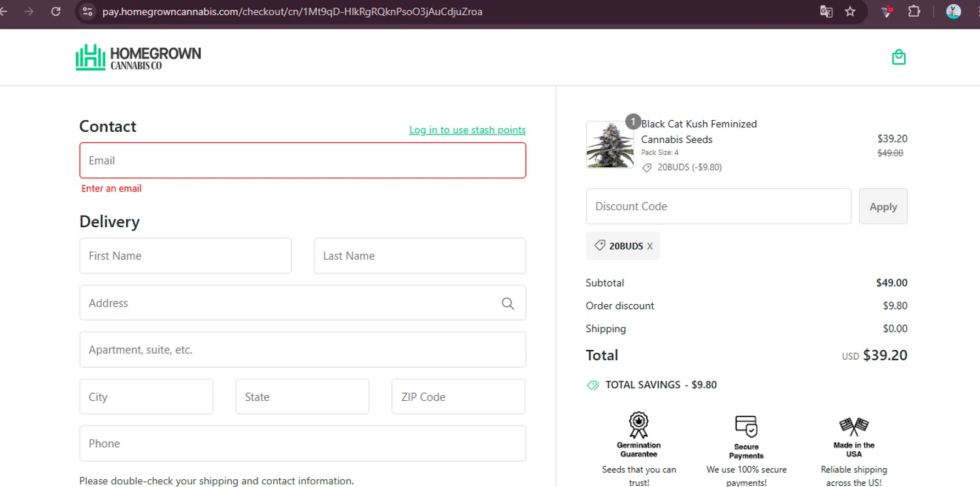
Task: Focus the First Name field
Action: (x=186, y=256)
